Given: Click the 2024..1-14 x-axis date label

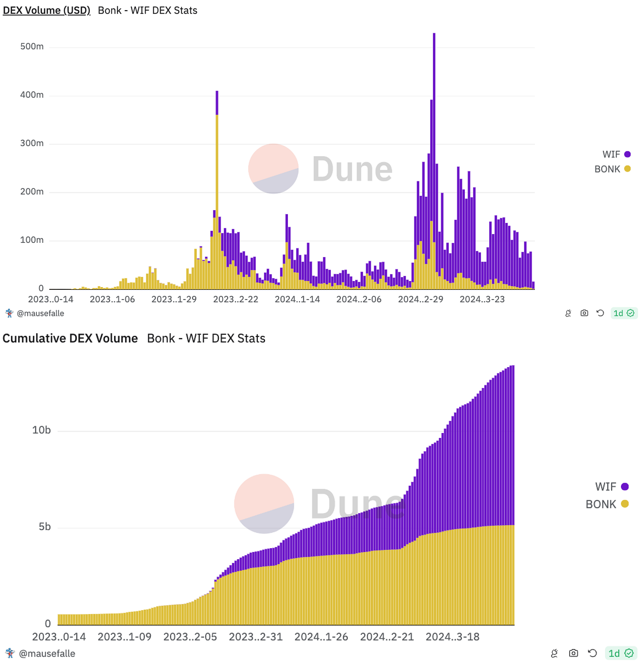Looking at the screenshot, I should 297,299.
